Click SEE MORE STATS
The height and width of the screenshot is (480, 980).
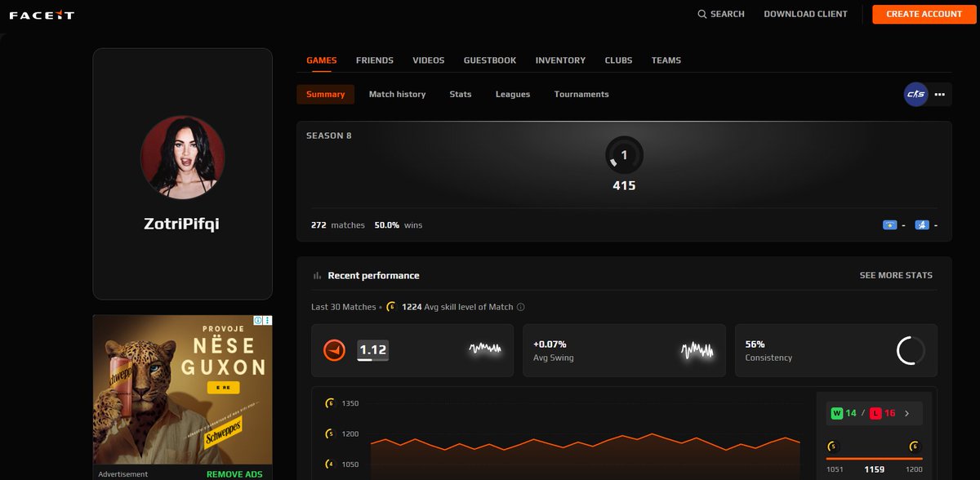pos(896,276)
